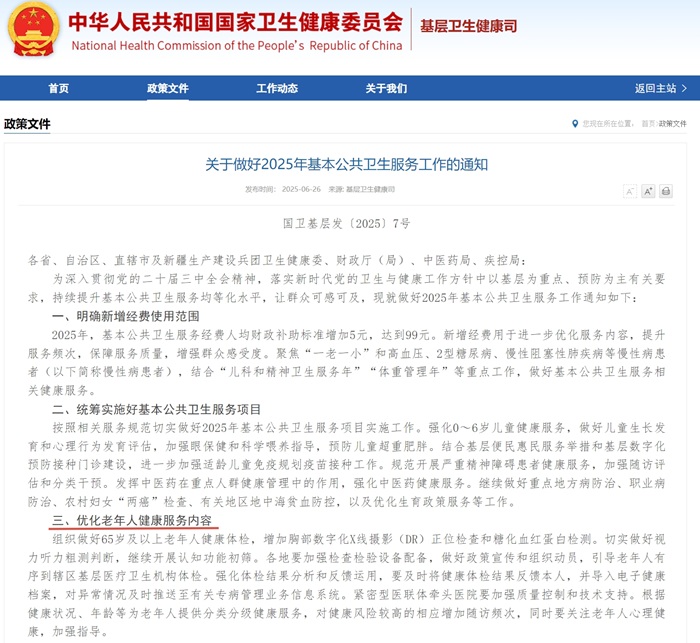Click heading 二、统筹实施好基本公共卫生服务项目
This screenshot has width=700, height=643.
(x=156, y=409)
